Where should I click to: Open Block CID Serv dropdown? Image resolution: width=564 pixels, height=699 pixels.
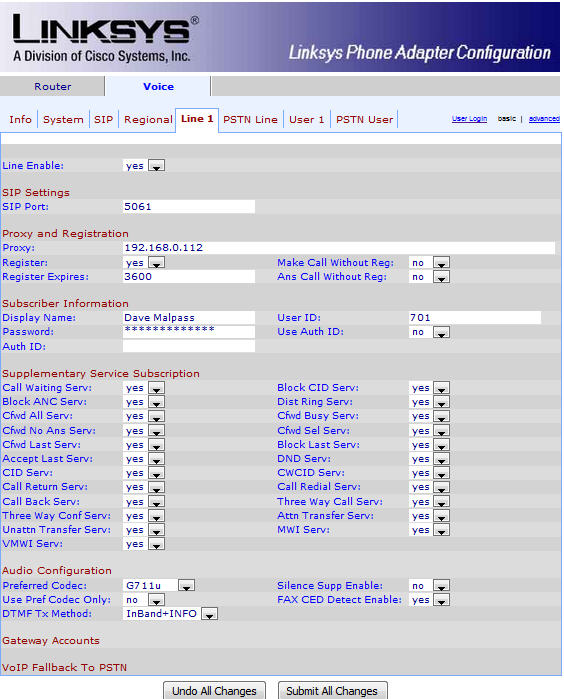point(429,388)
